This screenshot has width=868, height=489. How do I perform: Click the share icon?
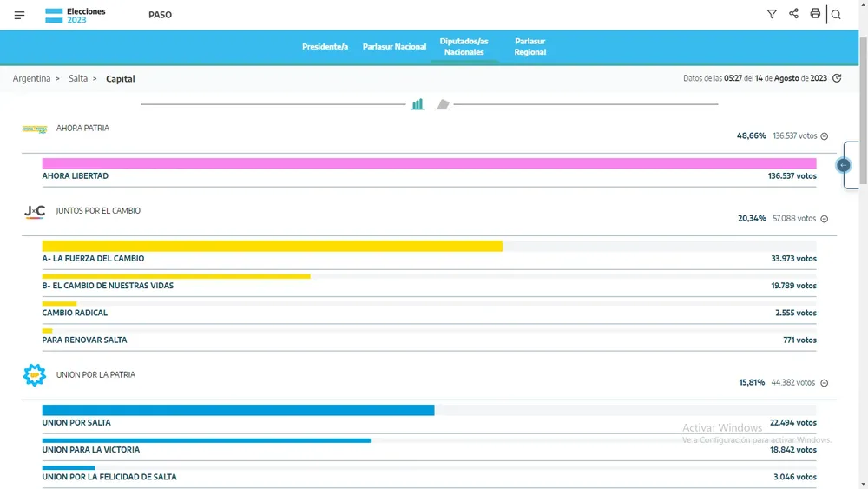(x=793, y=14)
